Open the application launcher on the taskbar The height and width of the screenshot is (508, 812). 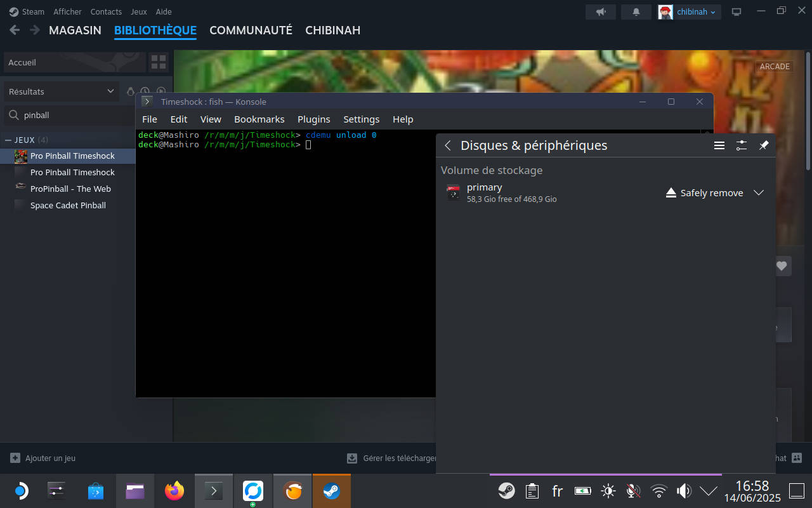tap(20, 491)
